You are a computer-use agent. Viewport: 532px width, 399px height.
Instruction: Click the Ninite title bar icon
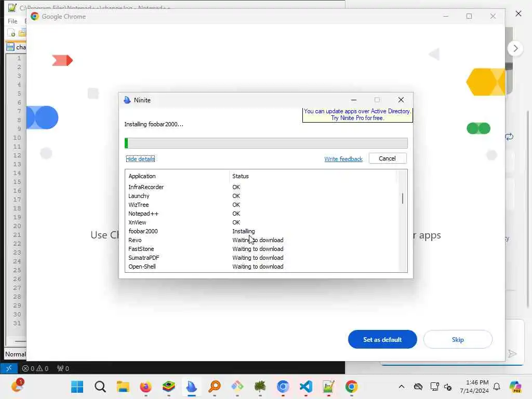[127, 100]
